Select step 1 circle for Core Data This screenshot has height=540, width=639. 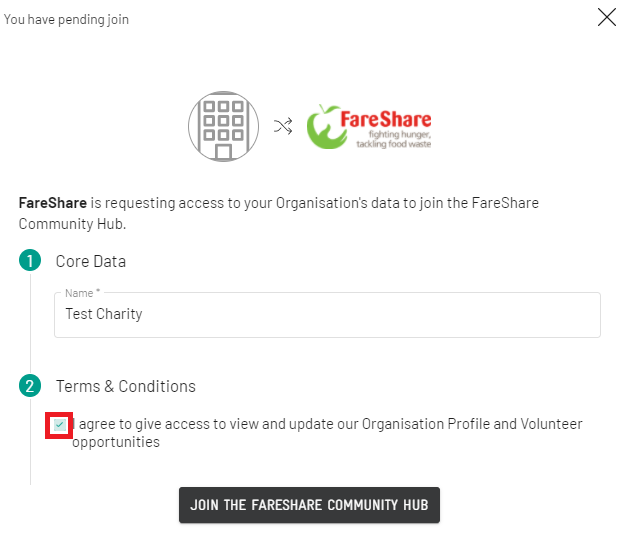point(30,260)
